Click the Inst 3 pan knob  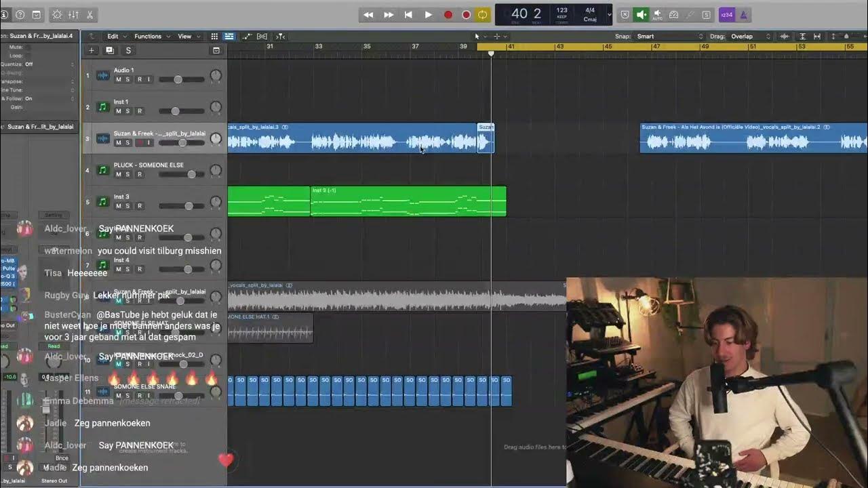coord(216,202)
